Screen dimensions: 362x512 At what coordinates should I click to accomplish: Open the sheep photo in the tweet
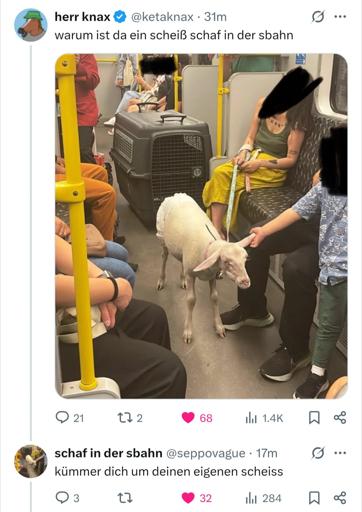click(x=201, y=226)
